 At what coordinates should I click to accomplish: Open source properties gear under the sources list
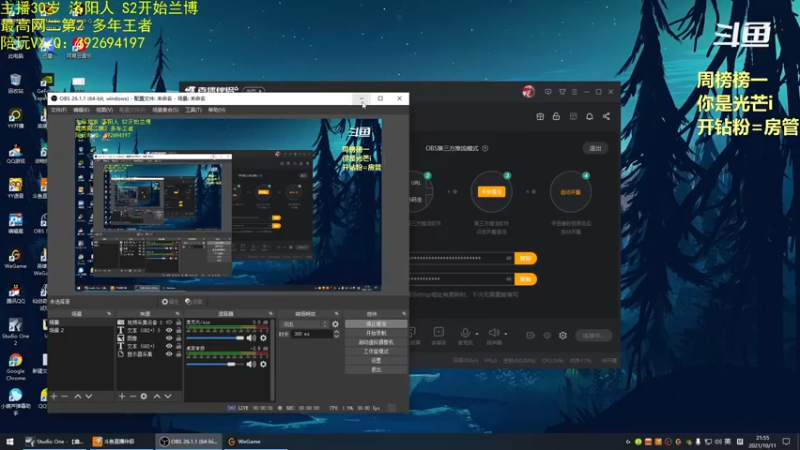(x=144, y=396)
